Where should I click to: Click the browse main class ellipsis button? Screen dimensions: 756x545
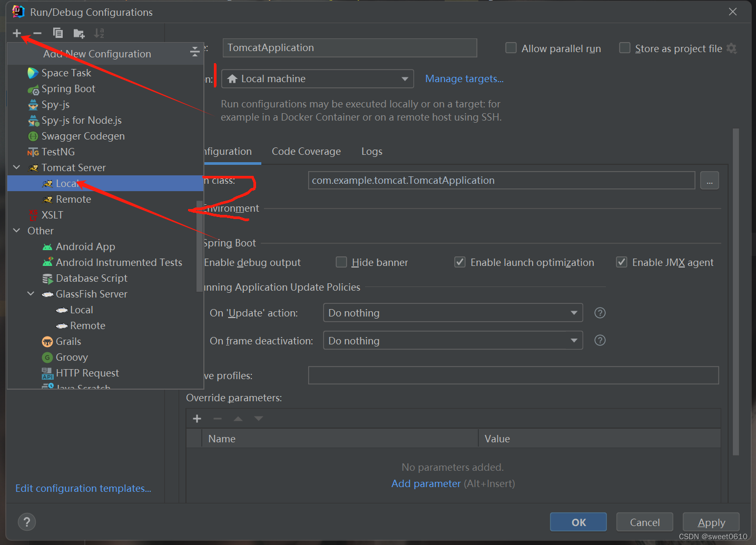pyautogui.click(x=710, y=181)
